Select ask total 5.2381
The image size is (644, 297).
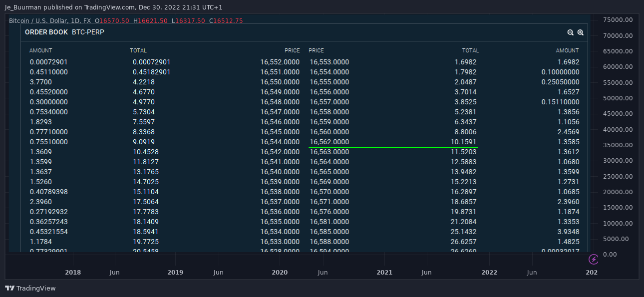(x=466, y=112)
